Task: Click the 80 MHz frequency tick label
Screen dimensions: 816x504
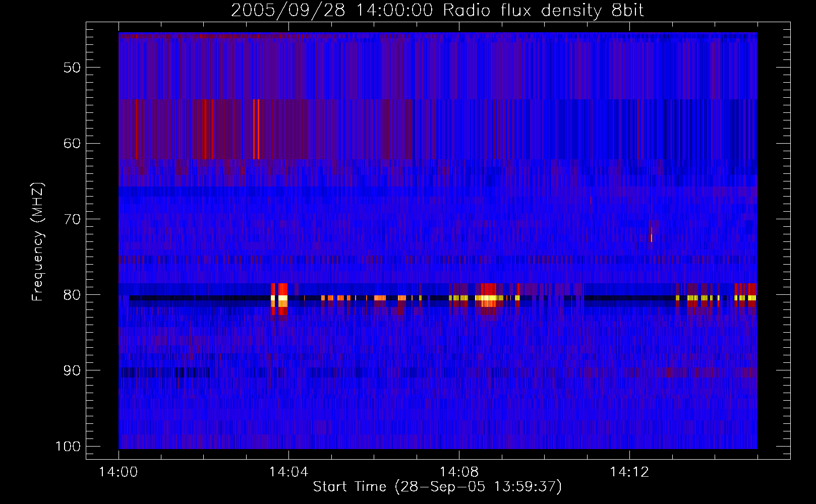Action: pyautogui.click(x=72, y=295)
